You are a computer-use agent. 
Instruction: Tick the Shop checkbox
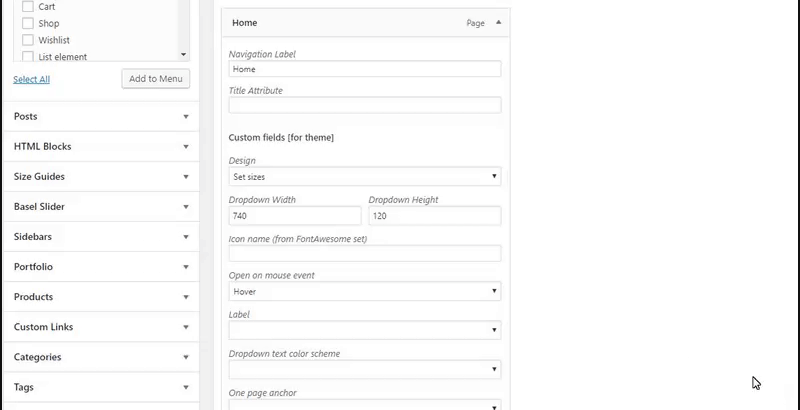coord(28,23)
